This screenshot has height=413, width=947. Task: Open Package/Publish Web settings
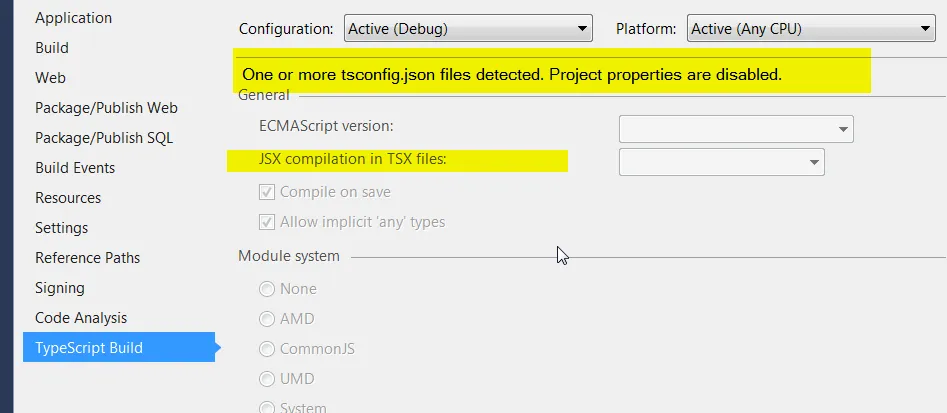click(106, 108)
